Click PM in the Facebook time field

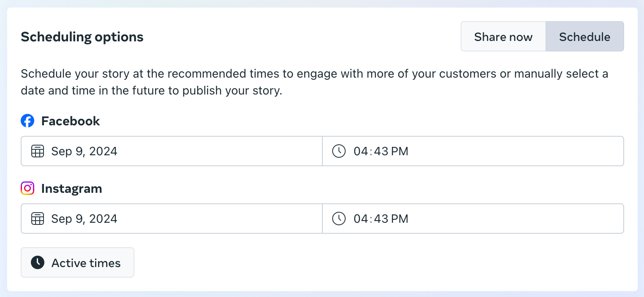coord(399,151)
